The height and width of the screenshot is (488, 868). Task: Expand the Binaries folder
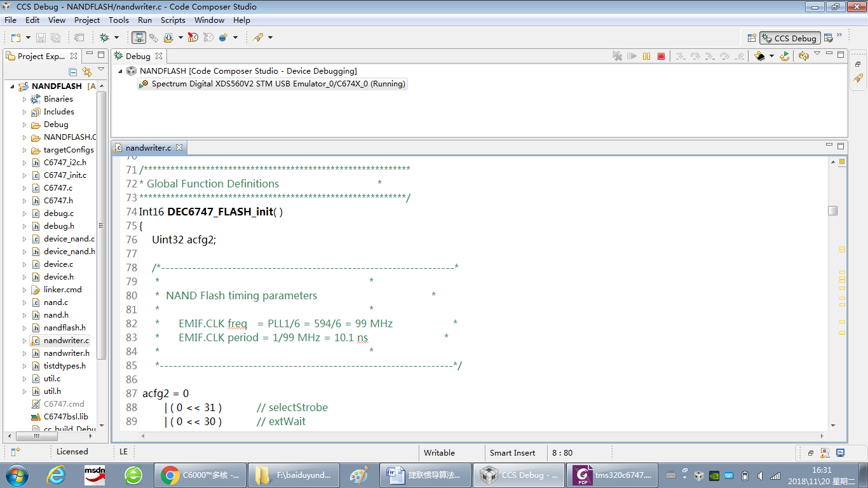(x=25, y=99)
